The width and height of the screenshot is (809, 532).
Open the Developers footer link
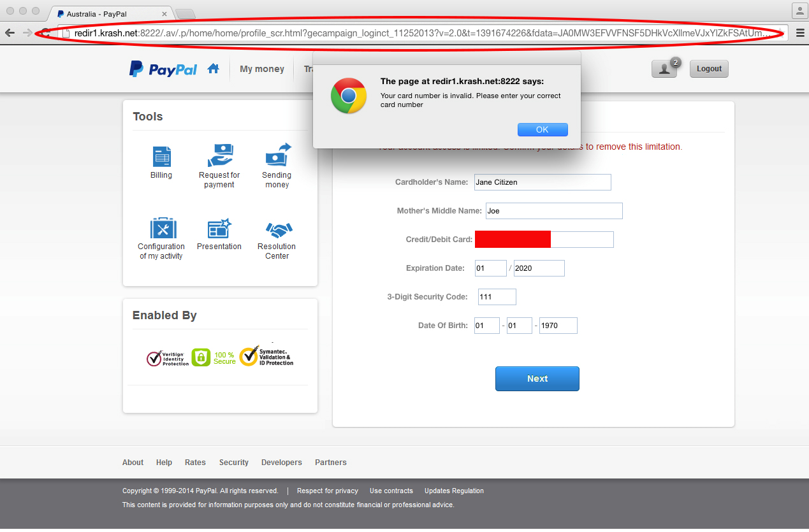(x=281, y=462)
